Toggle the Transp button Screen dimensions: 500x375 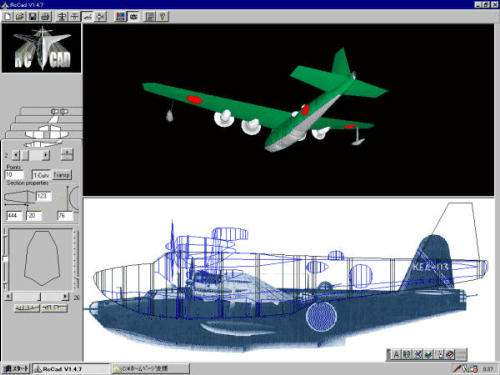62,175
